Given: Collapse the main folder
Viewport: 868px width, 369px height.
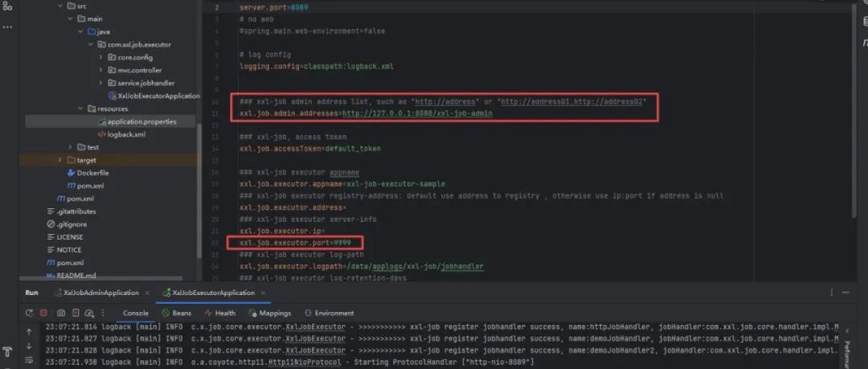Looking at the screenshot, I should tap(70, 18).
